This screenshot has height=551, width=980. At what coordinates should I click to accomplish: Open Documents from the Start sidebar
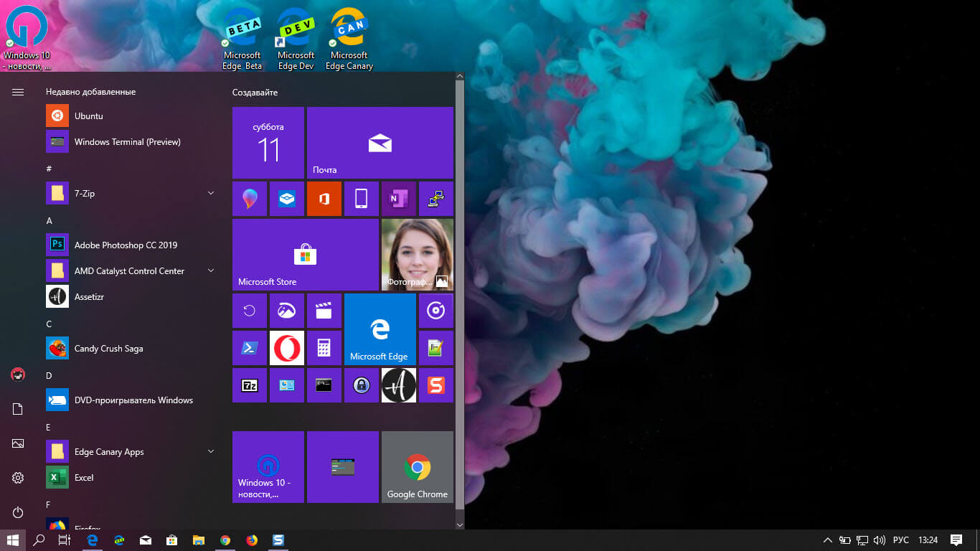pos(18,409)
